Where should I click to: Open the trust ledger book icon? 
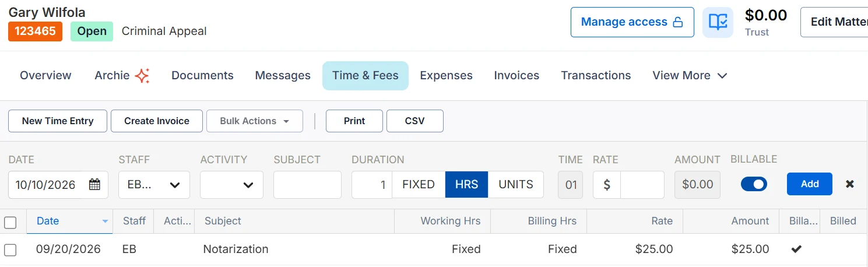[718, 22]
